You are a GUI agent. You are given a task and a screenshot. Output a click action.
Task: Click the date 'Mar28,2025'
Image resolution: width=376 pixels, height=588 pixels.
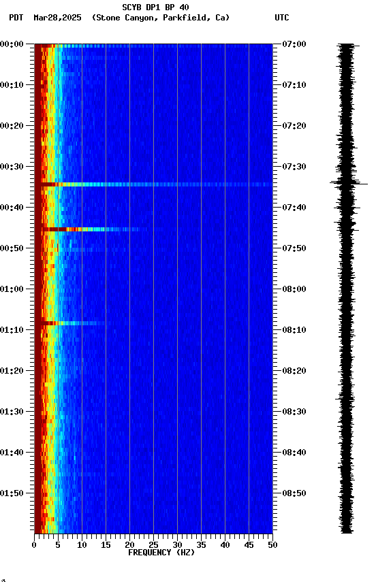coord(57,18)
